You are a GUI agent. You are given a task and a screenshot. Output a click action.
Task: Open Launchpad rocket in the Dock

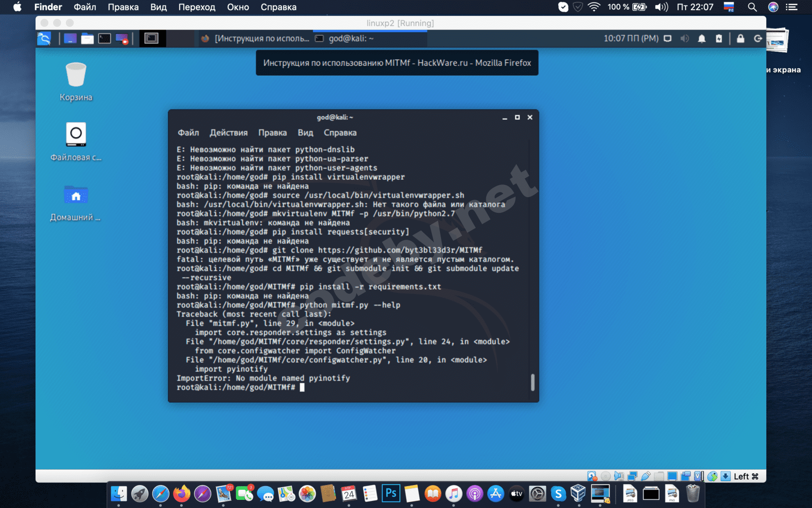point(140,493)
